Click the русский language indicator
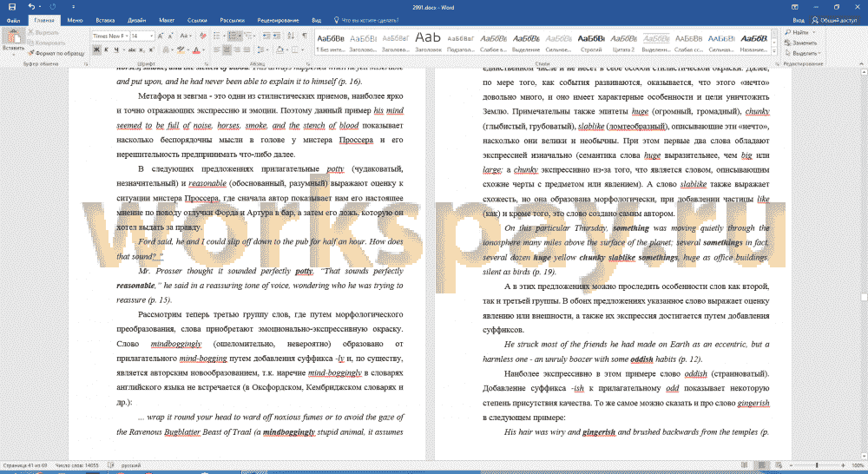Screen dimensions: 868x474 [x=131, y=465]
